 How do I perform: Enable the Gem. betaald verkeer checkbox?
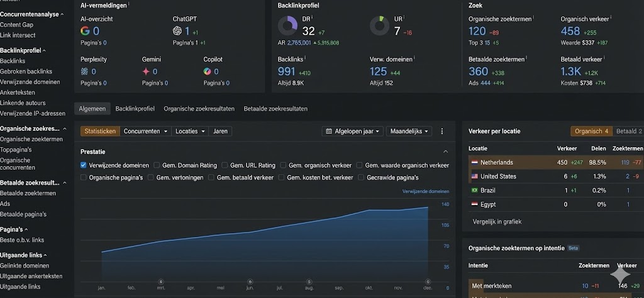[211, 177]
